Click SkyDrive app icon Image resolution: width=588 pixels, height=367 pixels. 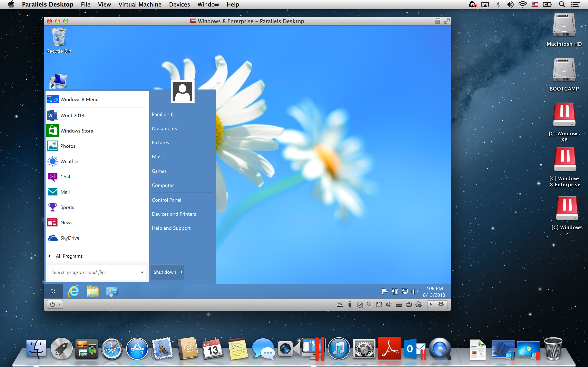pos(52,238)
